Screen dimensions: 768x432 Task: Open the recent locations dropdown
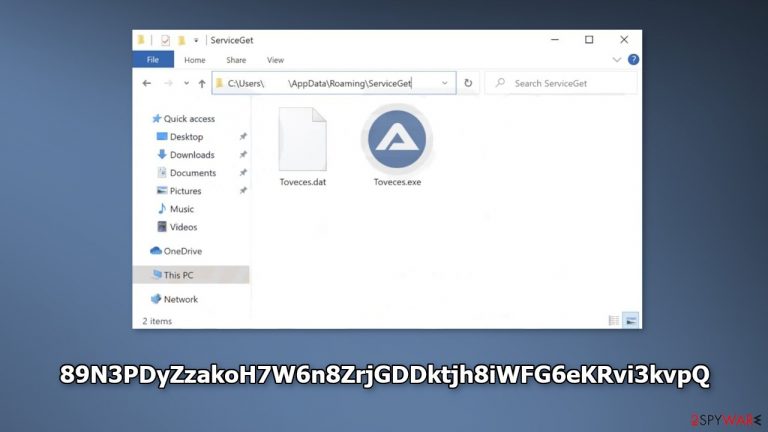point(186,83)
